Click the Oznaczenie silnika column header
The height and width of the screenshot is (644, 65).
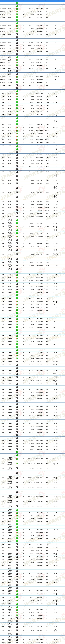pyautogui.click(x=56, y=1)
